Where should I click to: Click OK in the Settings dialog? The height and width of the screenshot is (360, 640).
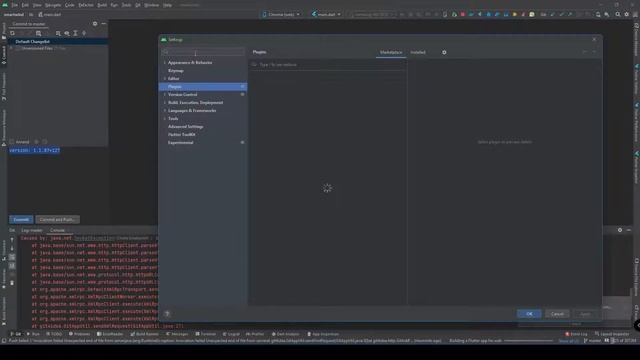click(x=529, y=314)
